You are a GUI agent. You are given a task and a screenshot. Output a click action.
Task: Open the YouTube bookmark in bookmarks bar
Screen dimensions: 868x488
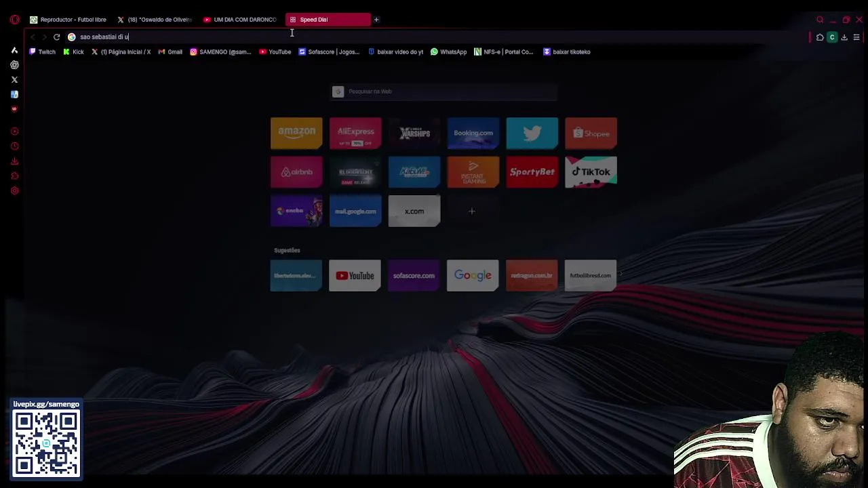[275, 52]
